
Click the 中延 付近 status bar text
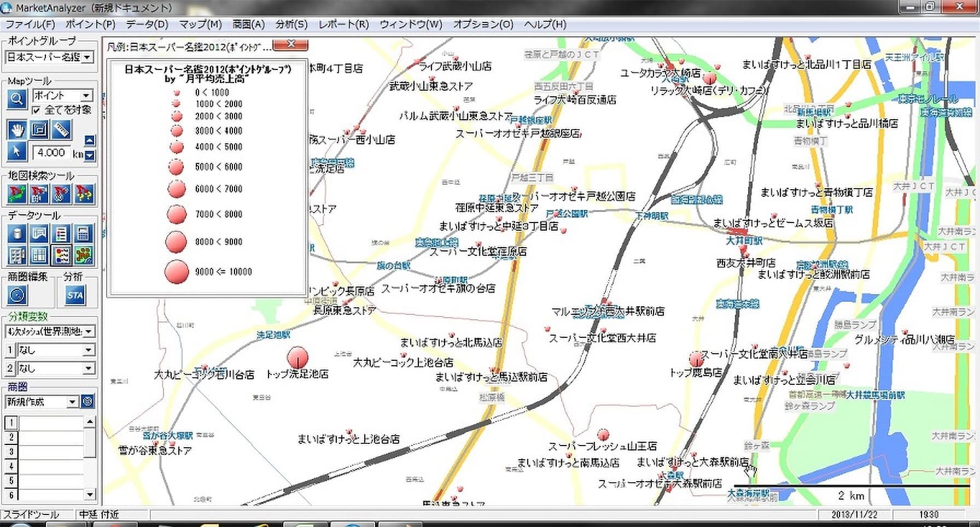(99, 515)
